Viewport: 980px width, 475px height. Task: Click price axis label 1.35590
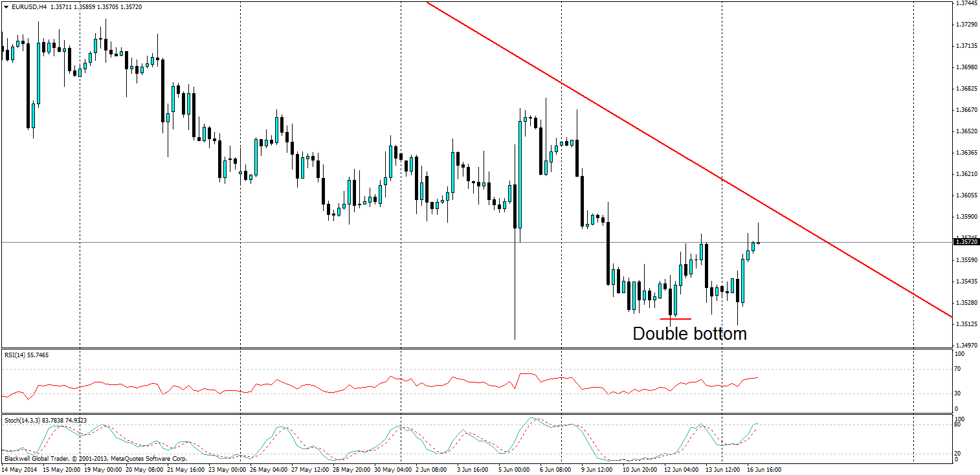[x=967, y=260]
